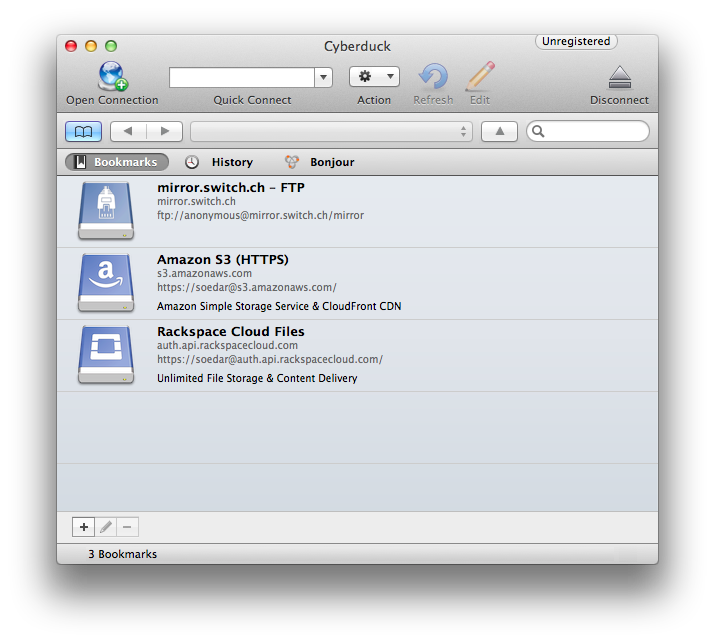The width and height of the screenshot is (715, 643).
Task: Click the https://soedar@s3.amazonaws.com/ URL text
Action: click(x=247, y=287)
